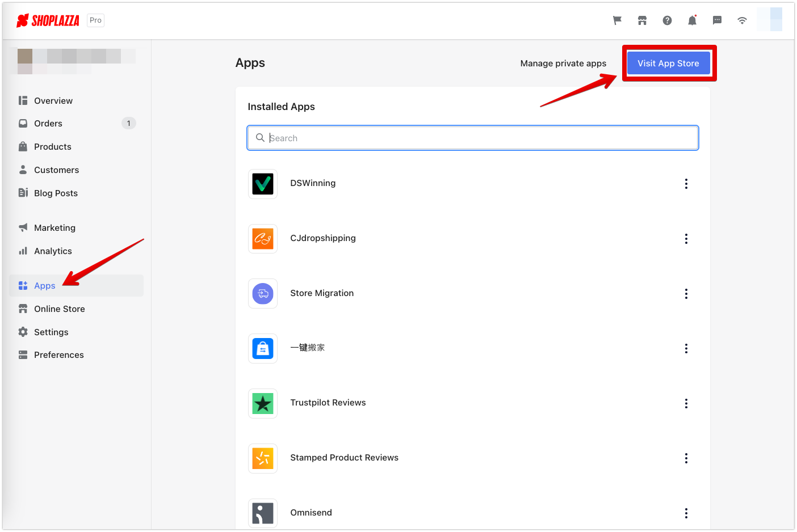The width and height of the screenshot is (797, 532).
Task: Open the more options menu for CJdropshipping
Action: click(x=686, y=239)
